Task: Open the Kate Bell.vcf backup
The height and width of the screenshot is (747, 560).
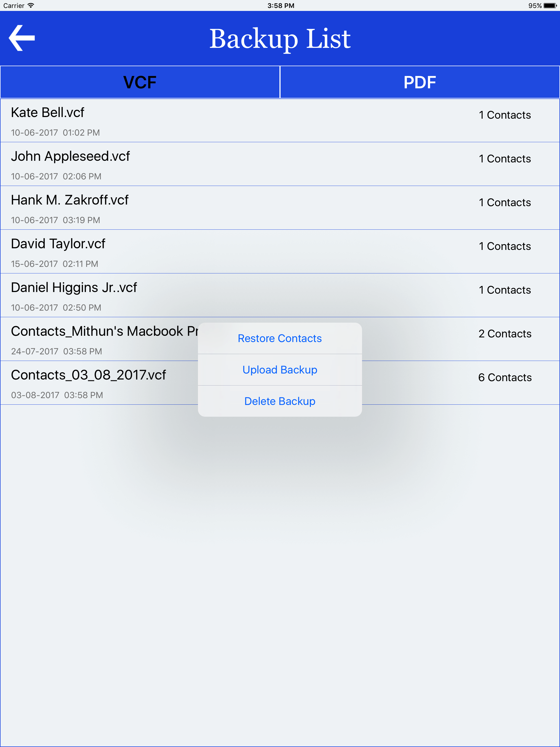Action: point(280,121)
